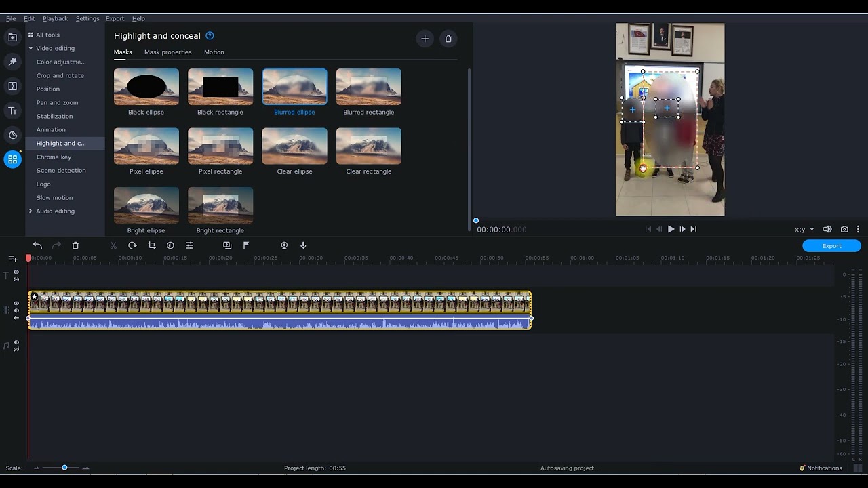Click the preview seek bar handle
Screen dimensions: 868x488
click(476, 220)
